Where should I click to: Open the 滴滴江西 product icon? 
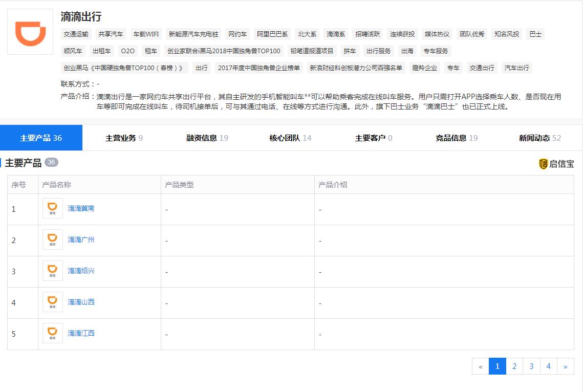(x=52, y=333)
